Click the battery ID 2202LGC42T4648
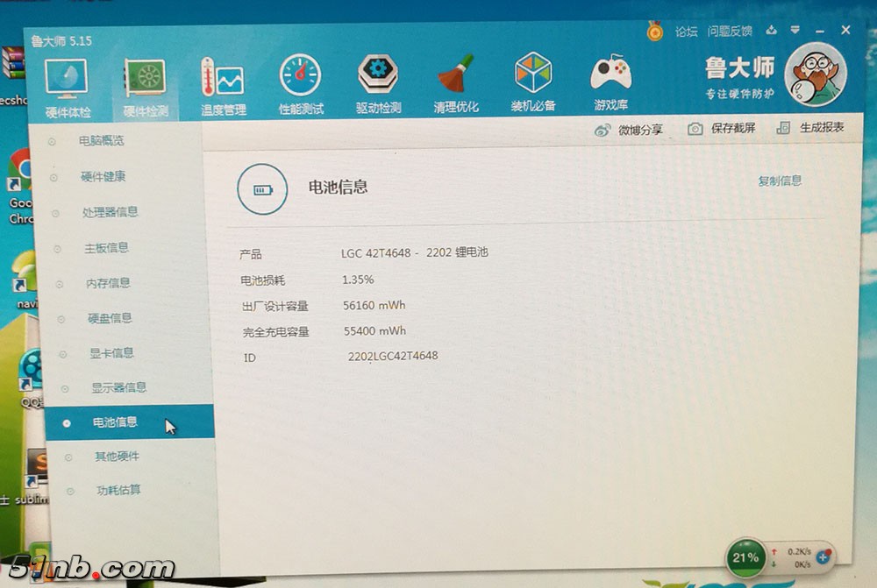Image resolution: width=877 pixels, height=588 pixels. pos(393,356)
